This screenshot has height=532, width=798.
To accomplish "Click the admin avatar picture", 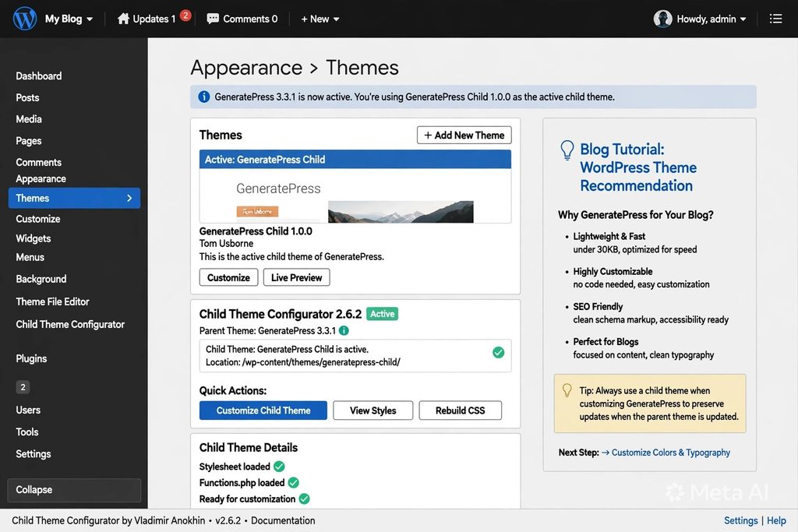I will [662, 19].
